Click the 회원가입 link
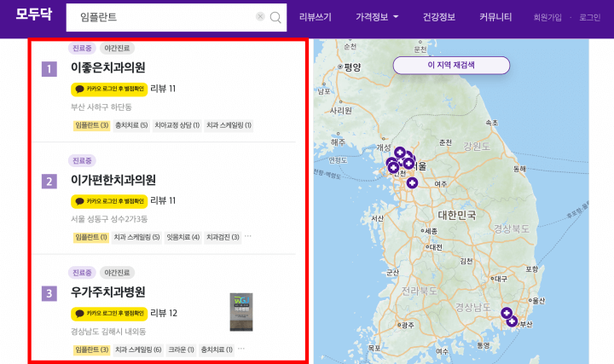This screenshot has height=364, width=614. point(547,18)
